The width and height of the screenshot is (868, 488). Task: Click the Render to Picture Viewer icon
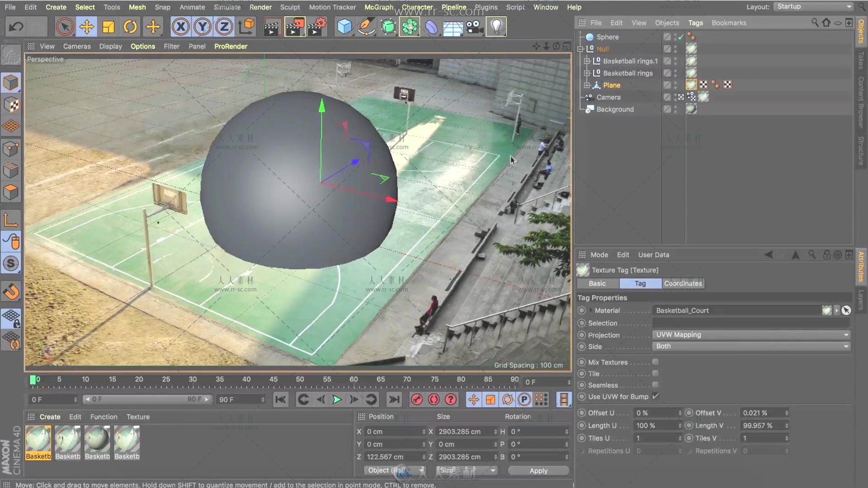(296, 26)
